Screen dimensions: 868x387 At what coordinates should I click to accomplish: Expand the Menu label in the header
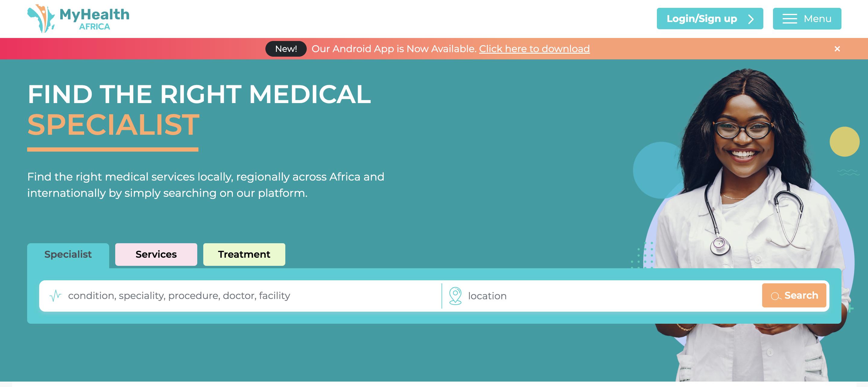coord(817,19)
